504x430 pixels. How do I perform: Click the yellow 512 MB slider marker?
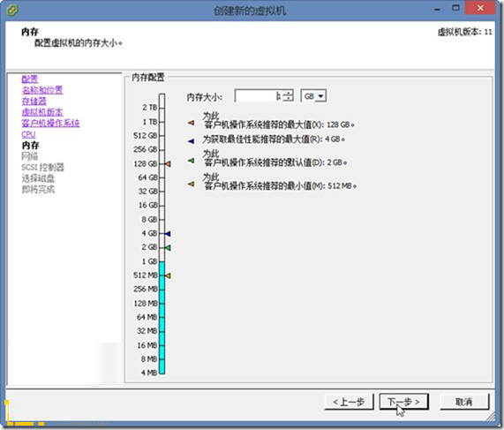click(168, 275)
